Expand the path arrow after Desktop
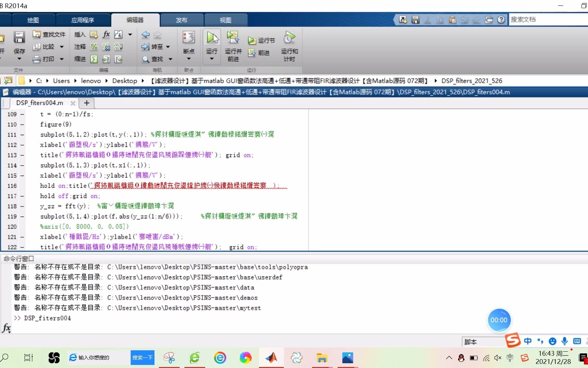 143,81
